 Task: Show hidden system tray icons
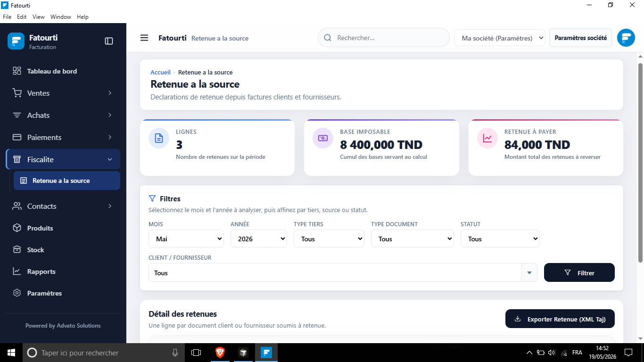point(529,353)
